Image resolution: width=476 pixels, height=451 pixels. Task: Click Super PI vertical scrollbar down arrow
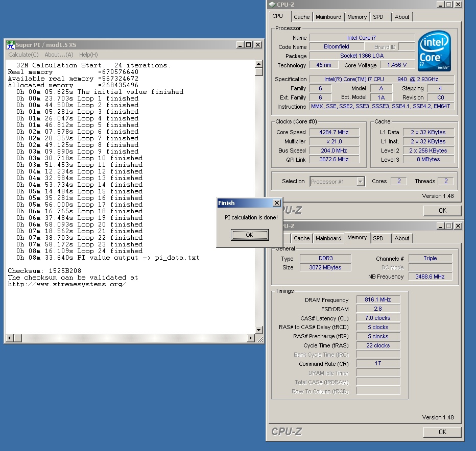tap(258, 330)
